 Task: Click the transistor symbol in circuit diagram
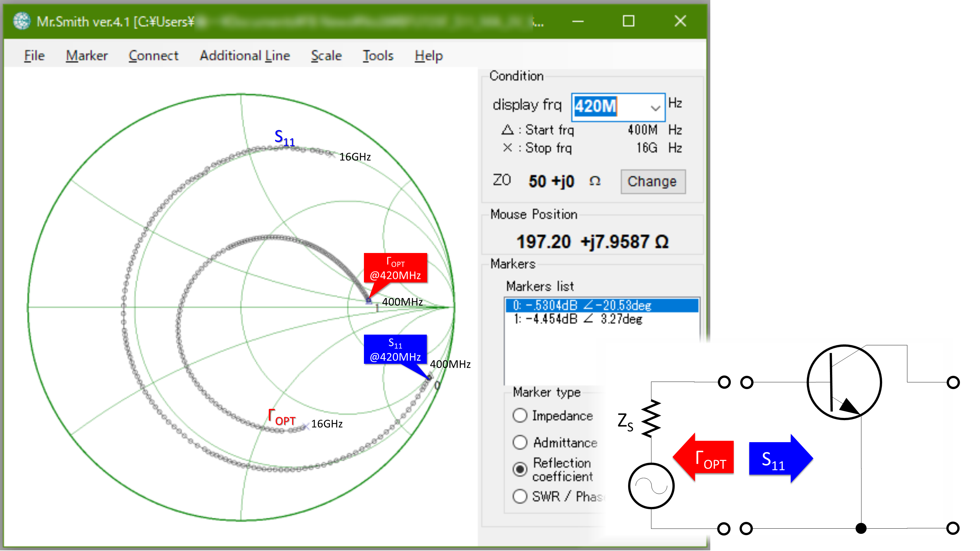[x=844, y=382]
